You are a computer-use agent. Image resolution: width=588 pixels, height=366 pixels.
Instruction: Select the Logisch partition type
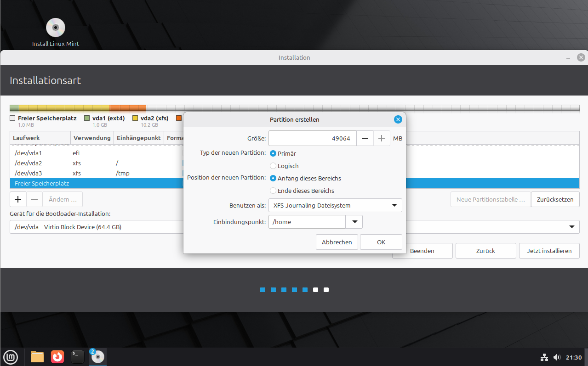(273, 166)
